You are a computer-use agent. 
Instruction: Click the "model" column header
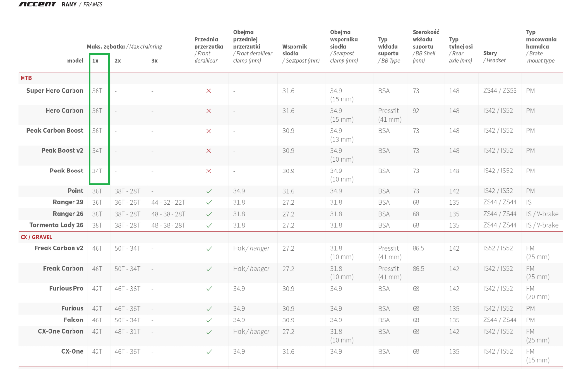pyautogui.click(x=75, y=61)
